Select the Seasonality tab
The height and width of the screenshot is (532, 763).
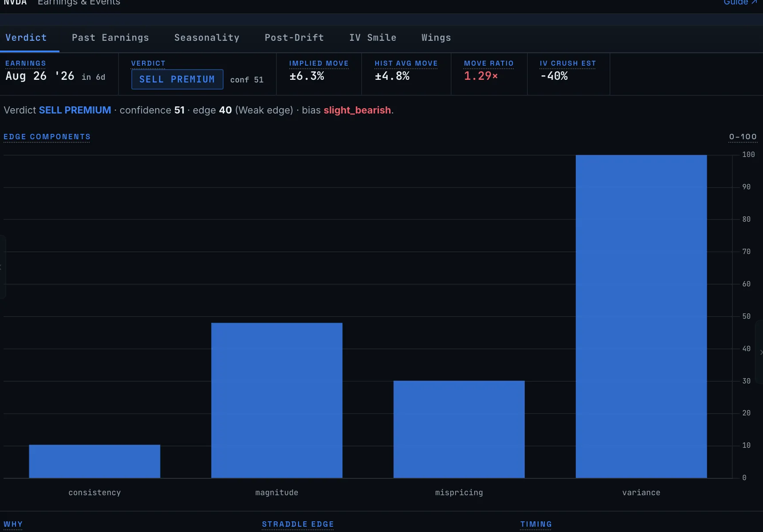(207, 38)
